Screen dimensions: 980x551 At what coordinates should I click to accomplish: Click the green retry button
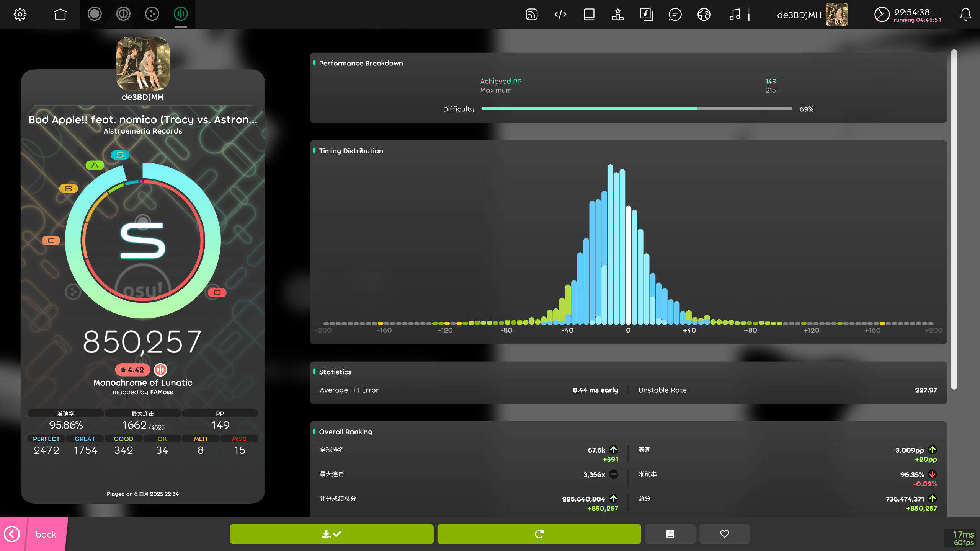pyautogui.click(x=539, y=534)
